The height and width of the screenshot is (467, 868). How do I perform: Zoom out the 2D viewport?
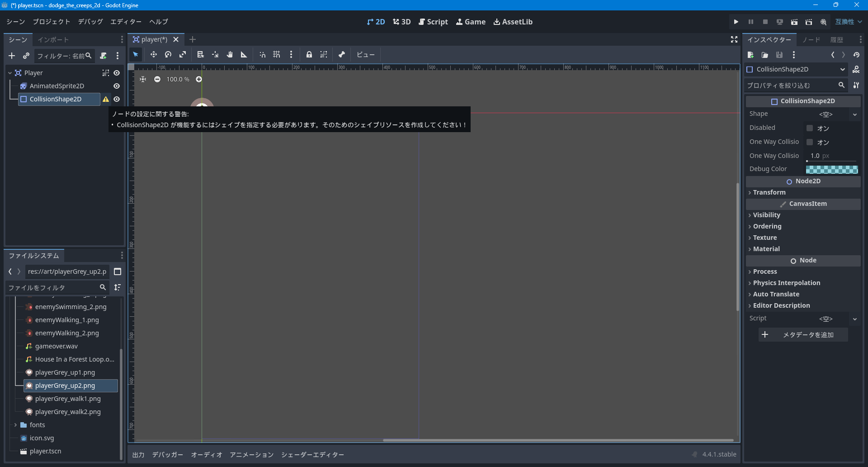157,79
